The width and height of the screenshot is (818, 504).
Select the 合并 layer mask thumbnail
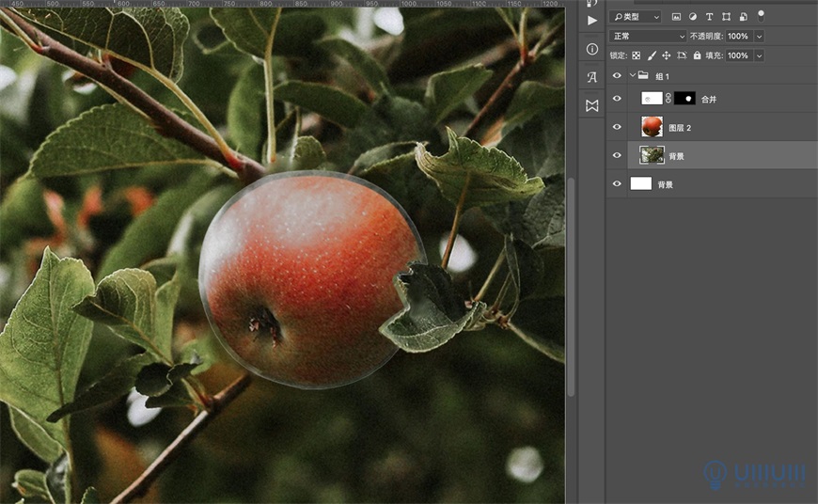coord(684,99)
